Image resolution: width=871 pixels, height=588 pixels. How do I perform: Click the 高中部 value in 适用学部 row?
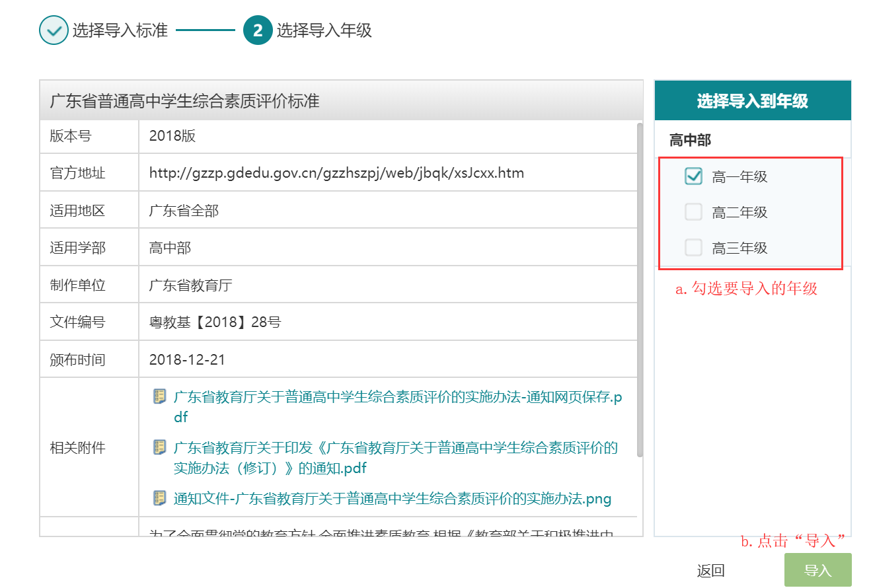[170, 248]
